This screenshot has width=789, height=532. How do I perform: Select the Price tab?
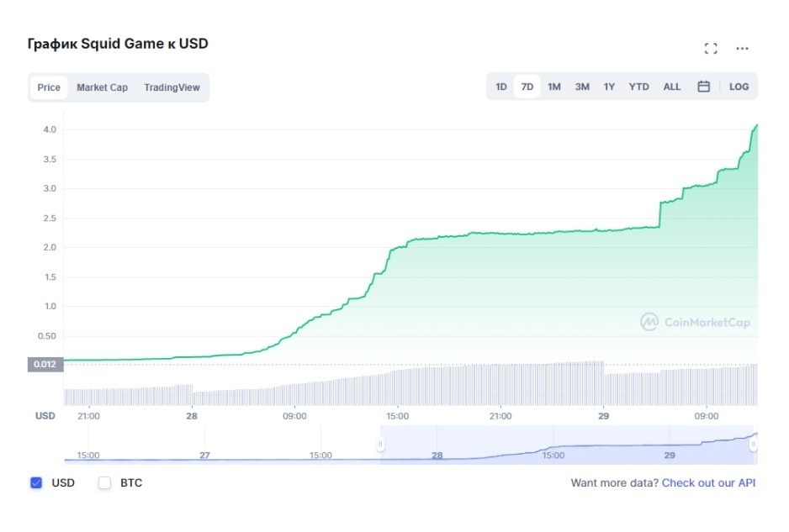point(49,87)
